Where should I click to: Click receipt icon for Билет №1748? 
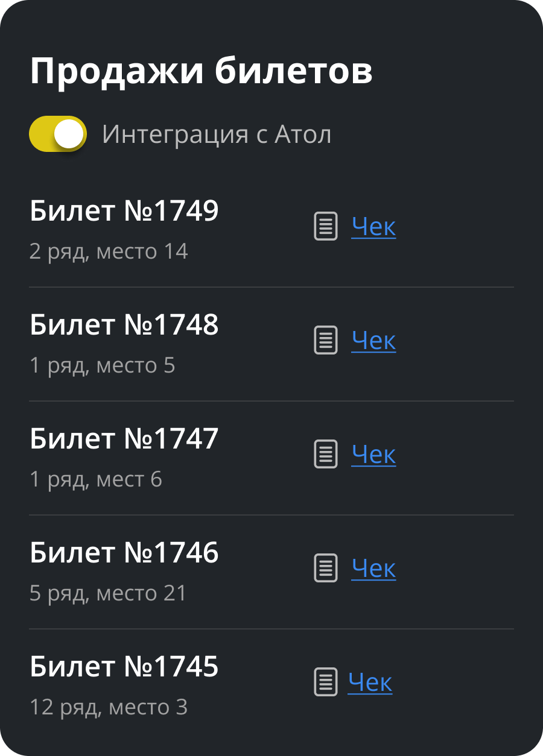[326, 340]
